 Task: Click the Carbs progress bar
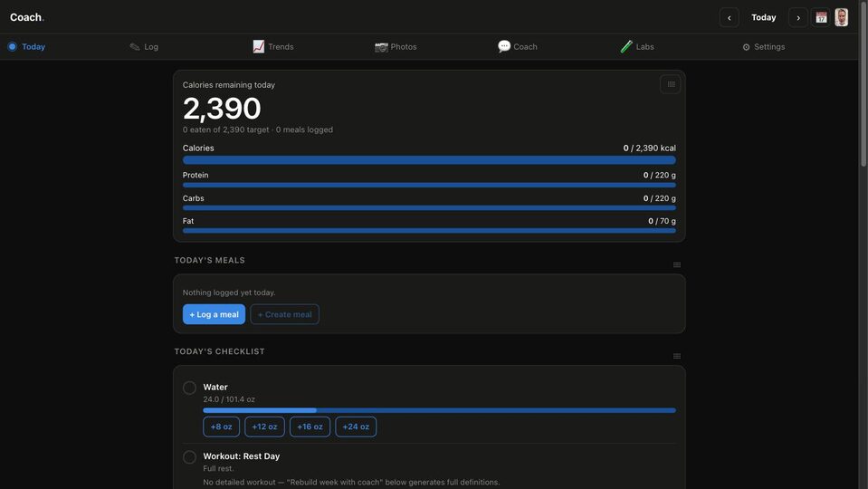(429, 207)
